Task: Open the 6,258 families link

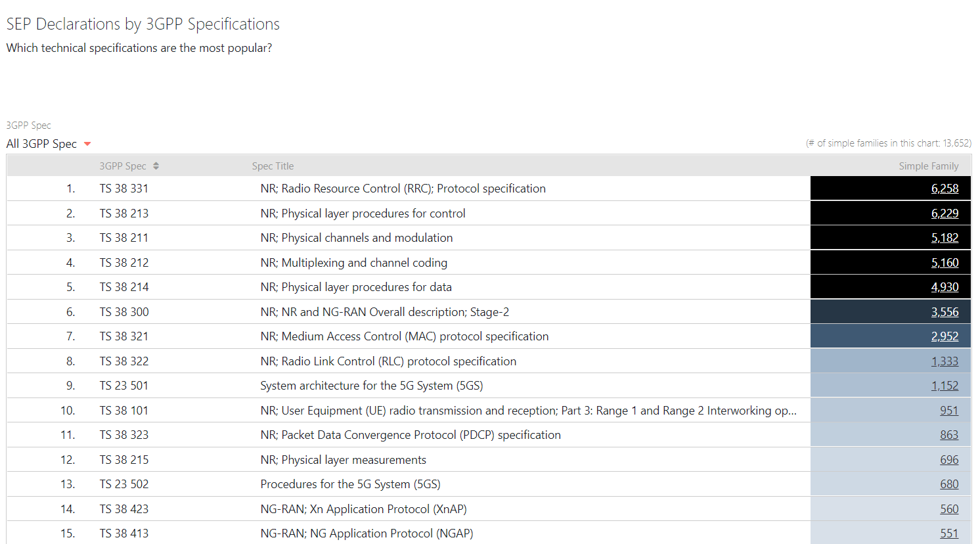Action: click(945, 189)
